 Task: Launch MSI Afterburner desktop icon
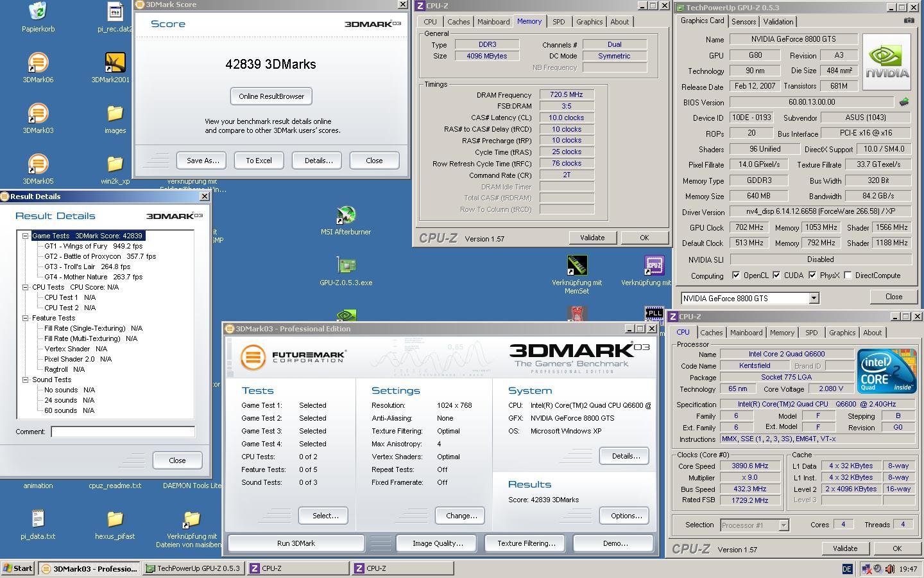[x=346, y=215]
